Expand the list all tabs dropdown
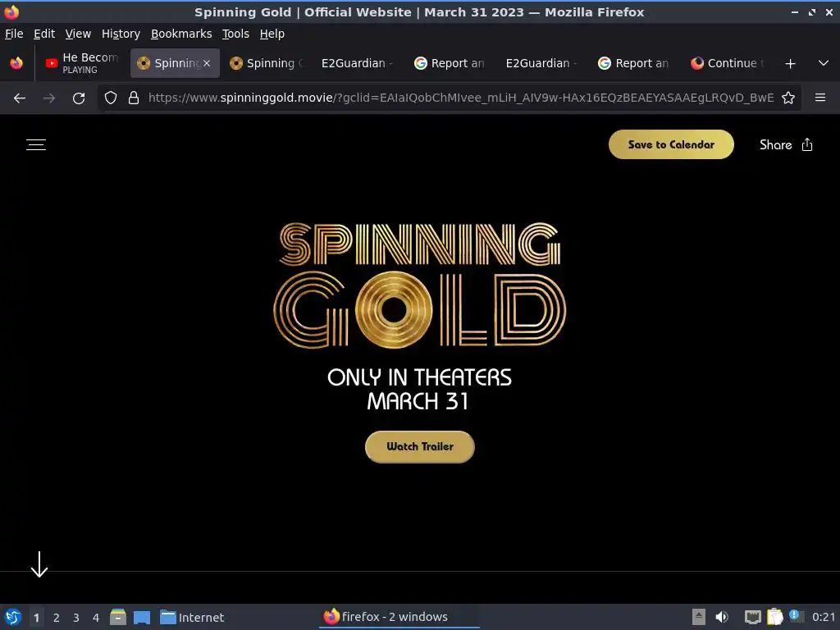This screenshot has height=630, width=840. 824,63
